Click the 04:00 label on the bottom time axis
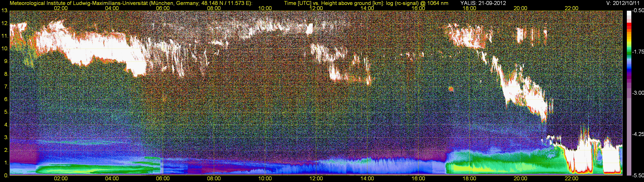This screenshot has width=644, height=182. [x=112, y=179]
